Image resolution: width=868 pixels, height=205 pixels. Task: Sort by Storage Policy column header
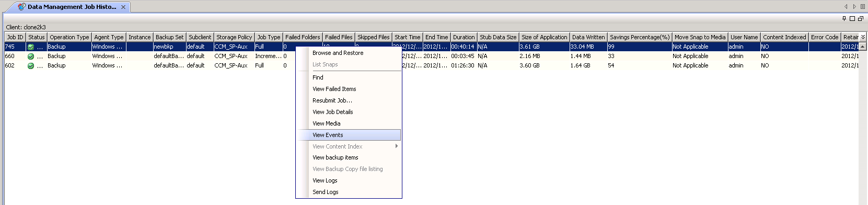point(234,37)
